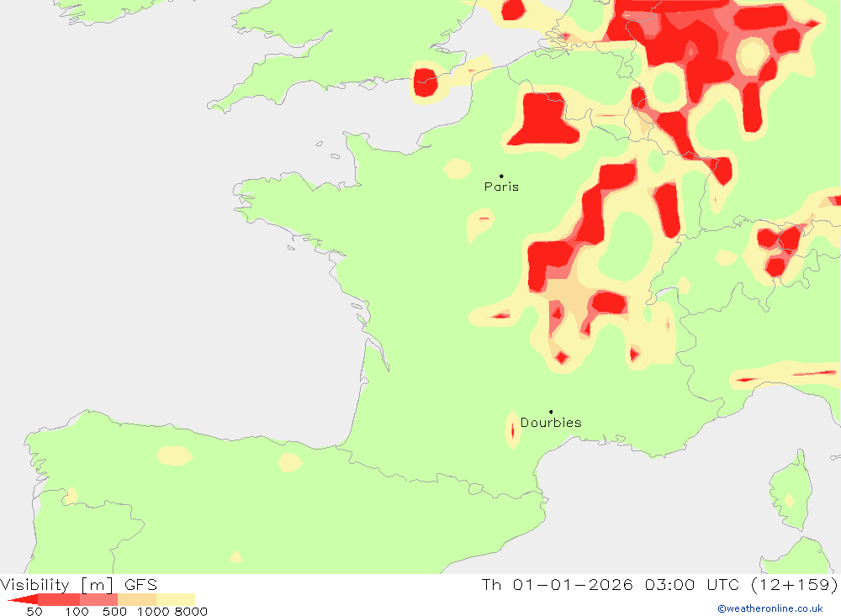
Task: Click the legend value 50
Action: click(x=34, y=612)
